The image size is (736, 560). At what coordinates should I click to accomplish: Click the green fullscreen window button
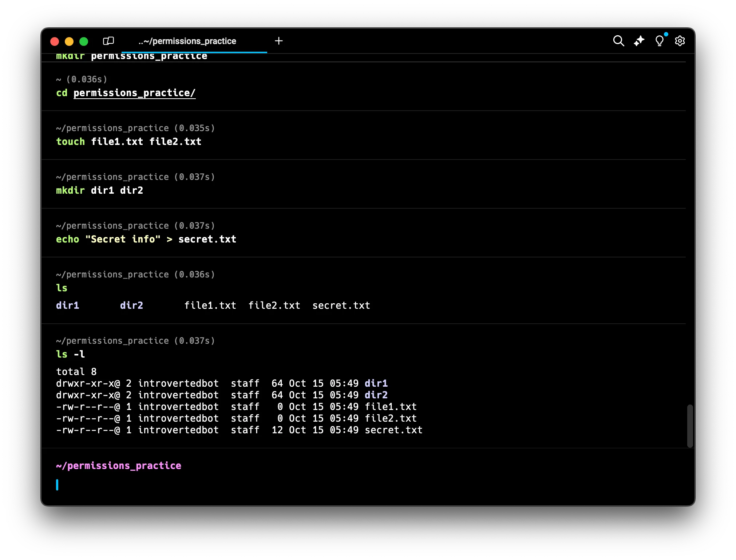point(84,42)
